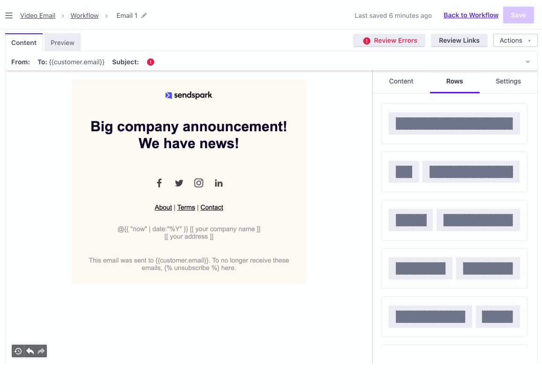Open Review Links
The image size is (542, 392).
pos(459,40)
